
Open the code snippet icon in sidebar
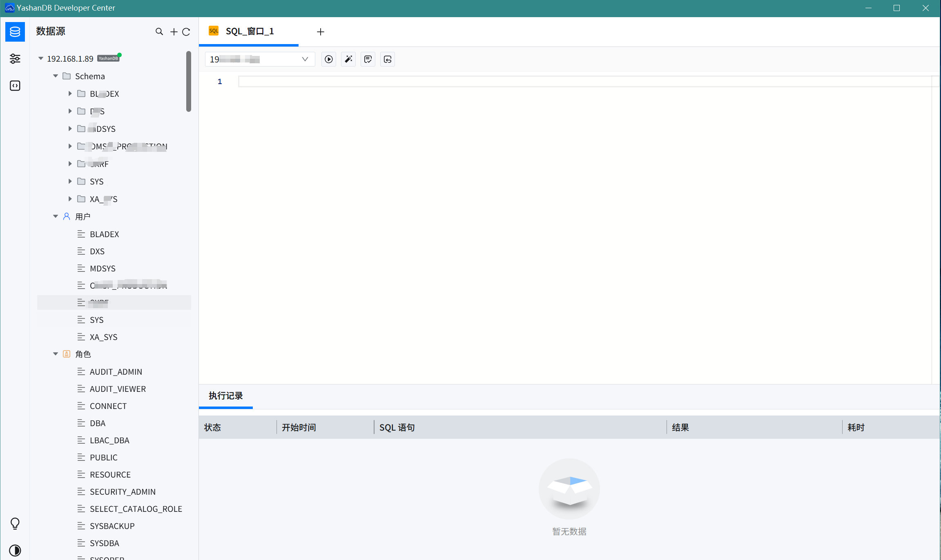coord(15,85)
